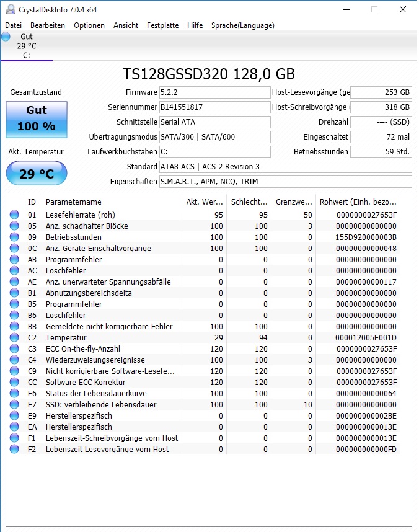419x532 pixels.
Task: Click status icon of row AE Spannungsabfälle
Action: tap(14, 282)
